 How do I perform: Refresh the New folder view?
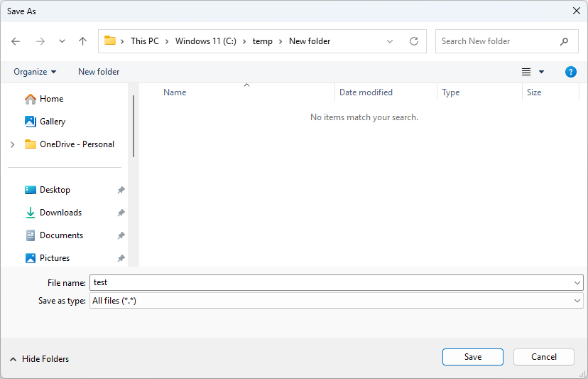coord(414,41)
